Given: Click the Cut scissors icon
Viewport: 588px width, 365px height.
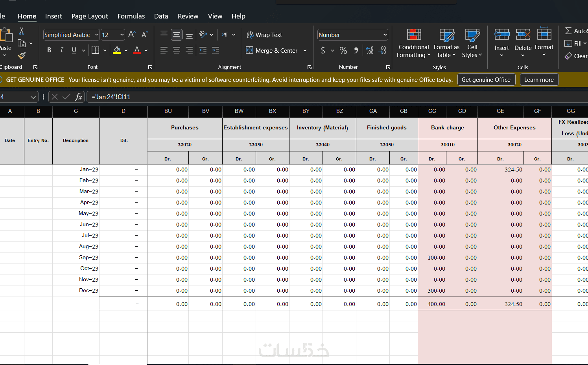Looking at the screenshot, I should coord(22,31).
